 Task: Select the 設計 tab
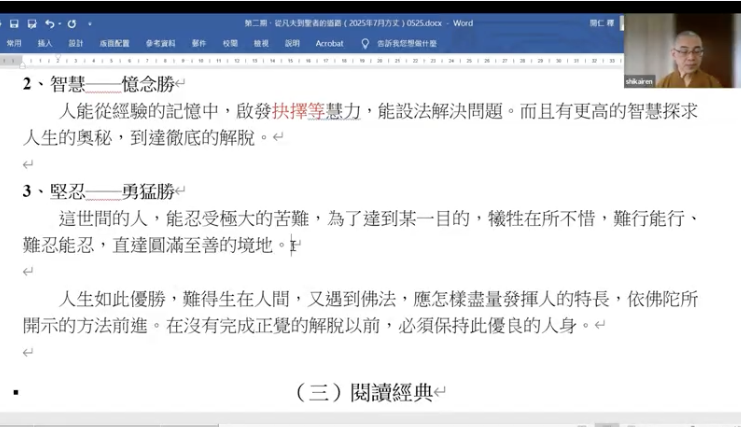pos(76,44)
